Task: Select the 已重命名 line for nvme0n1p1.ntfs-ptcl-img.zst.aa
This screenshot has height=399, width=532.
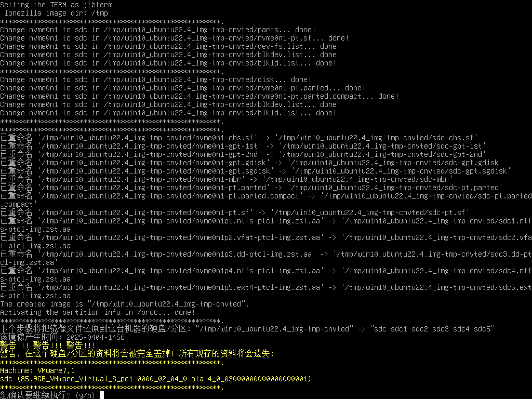Action: (266, 225)
